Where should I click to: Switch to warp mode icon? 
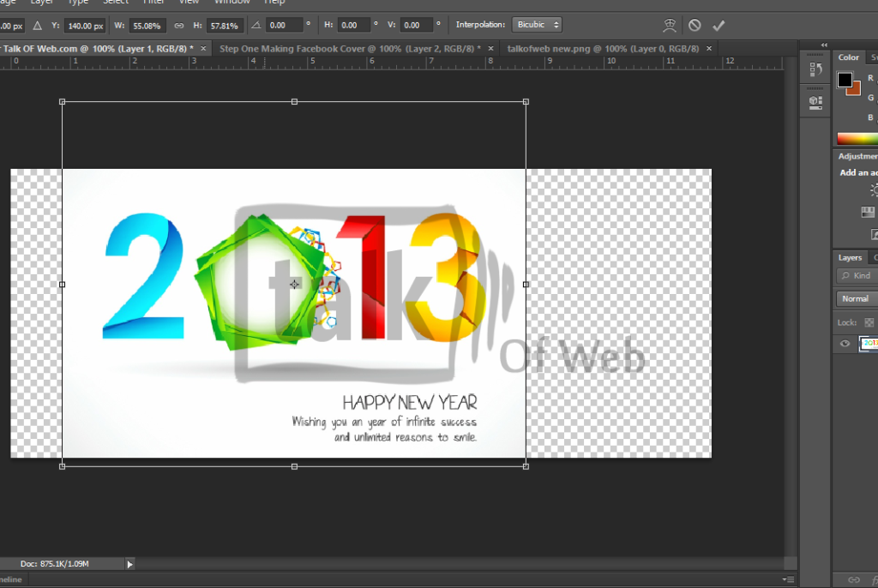click(x=669, y=25)
